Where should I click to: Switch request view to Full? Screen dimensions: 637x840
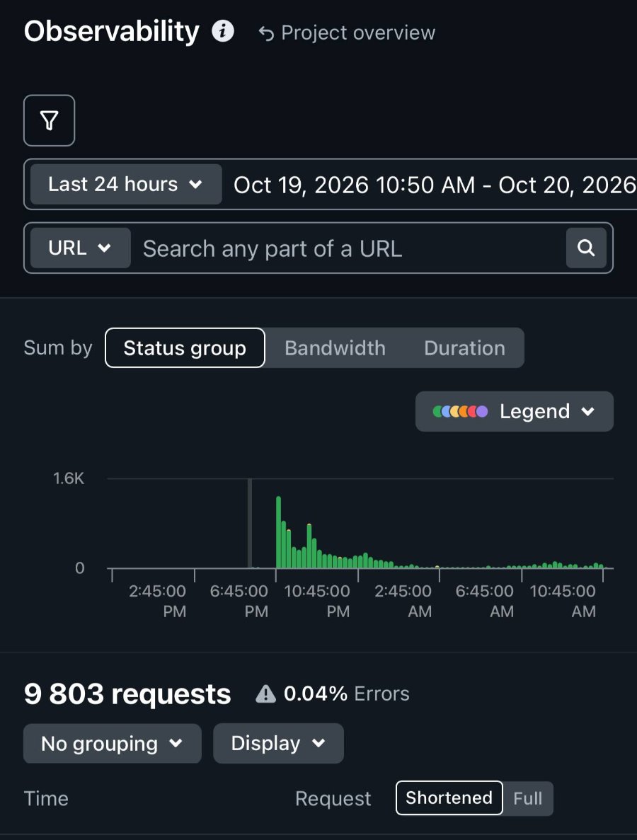(x=528, y=798)
